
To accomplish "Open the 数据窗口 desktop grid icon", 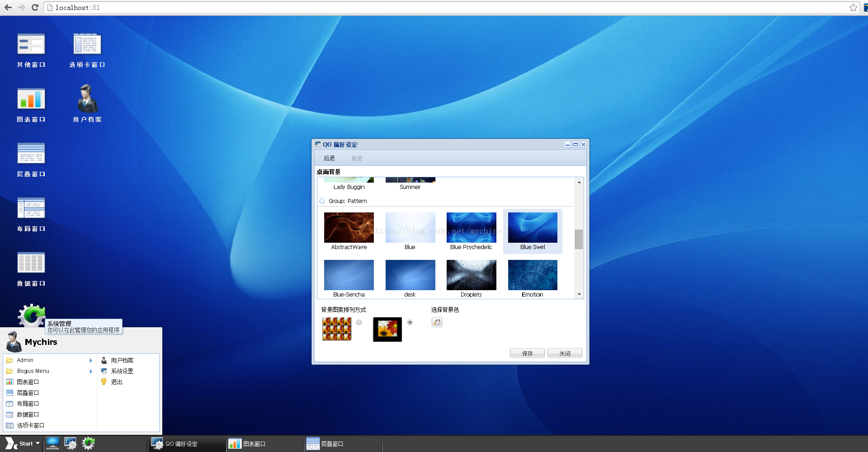I will [x=31, y=269].
